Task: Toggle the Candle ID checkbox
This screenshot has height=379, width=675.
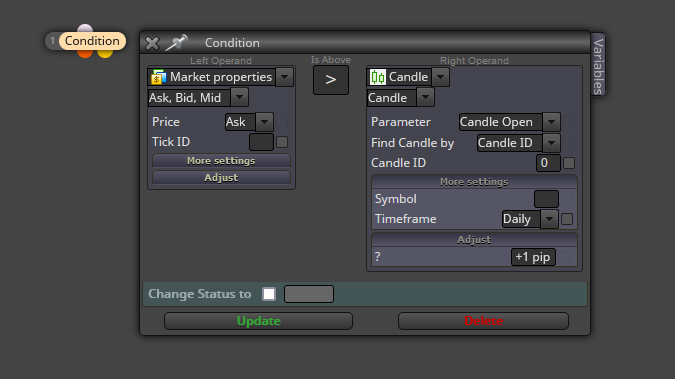Action: point(569,163)
